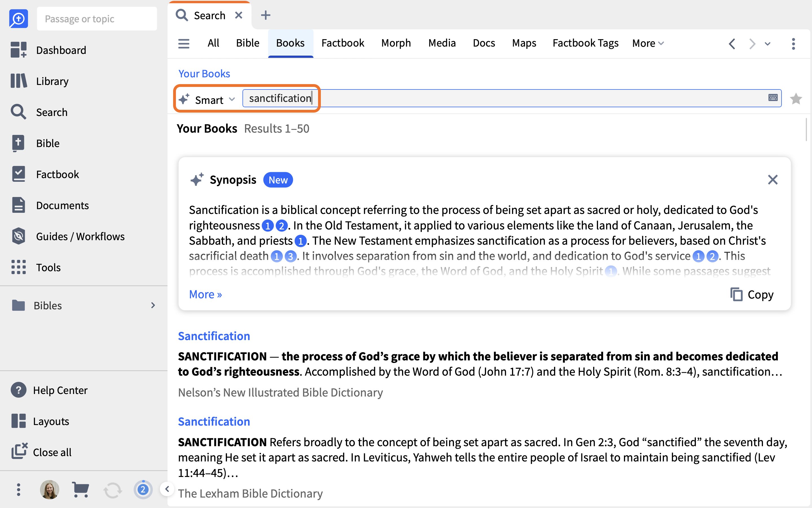
Task: Click Close all panels
Action: coord(41,452)
